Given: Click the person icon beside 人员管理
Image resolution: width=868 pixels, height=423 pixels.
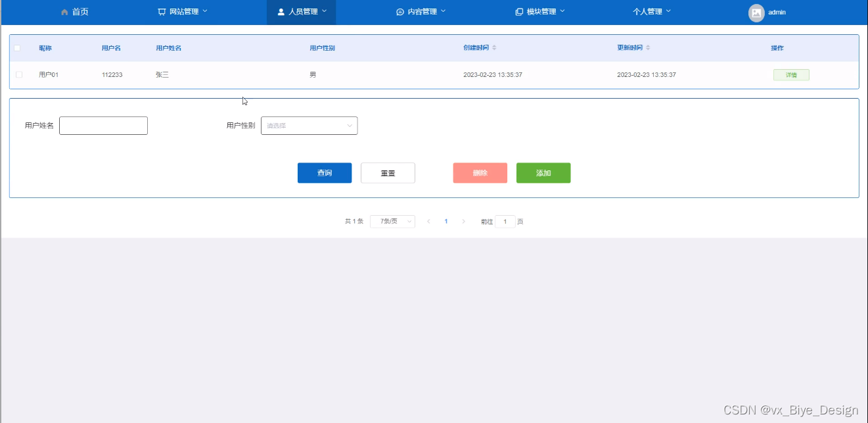Looking at the screenshot, I should click(x=281, y=12).
